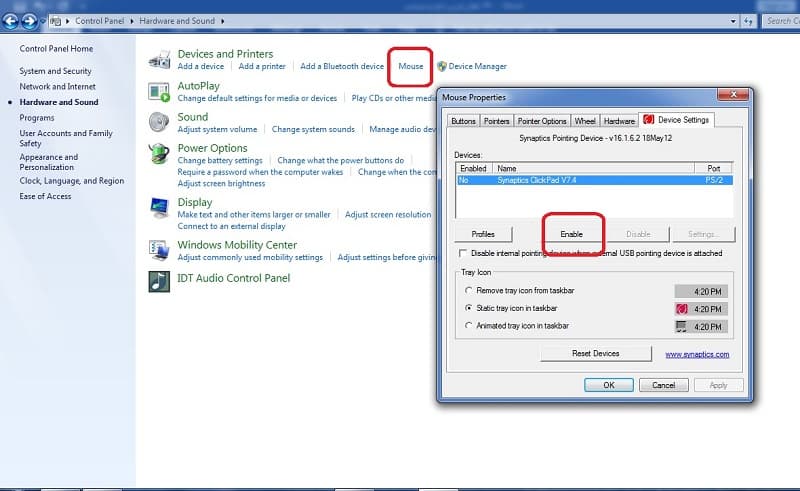The height and width of the screenshot is (491, 800).
Task: Open System and Security category
Action: point(55,71)
